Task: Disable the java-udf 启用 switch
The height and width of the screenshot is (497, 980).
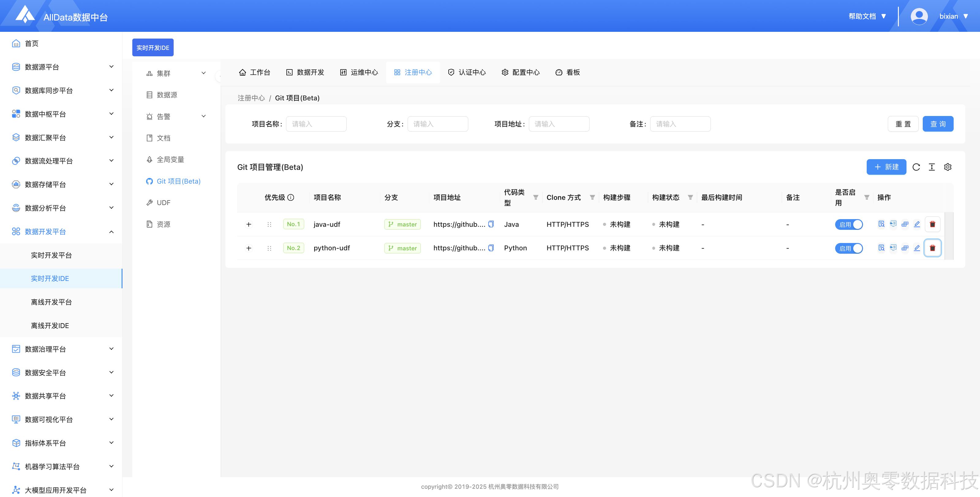Action: coord(848,224)
